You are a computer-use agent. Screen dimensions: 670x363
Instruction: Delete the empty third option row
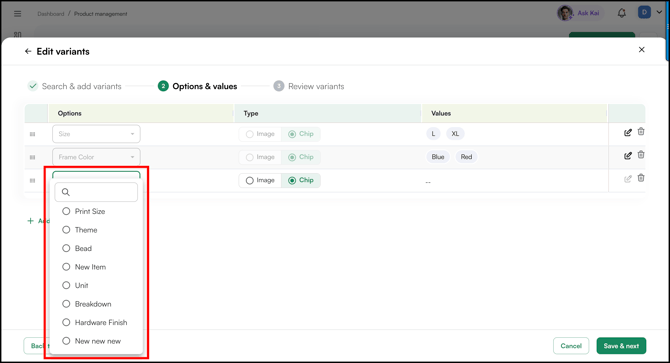(x=641, y=178)
